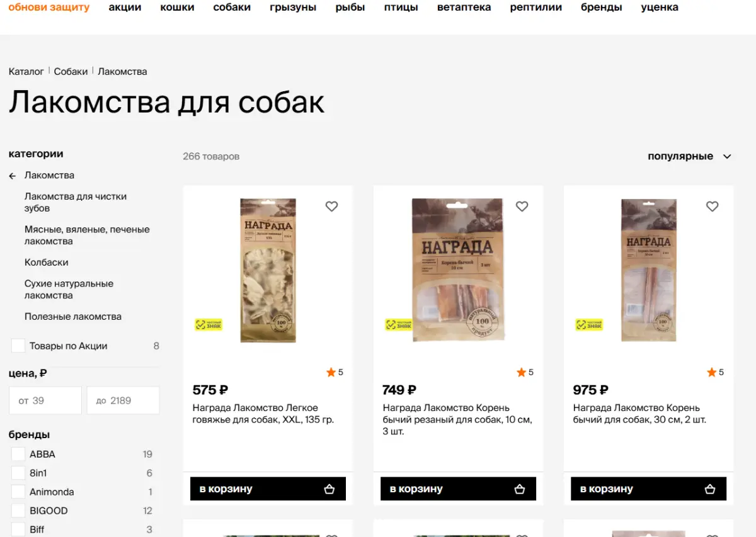Viewport: 756px width, 537px height.
Task: Add Корень бычий 30 см 2 шт to cart
Action: [x=648, y=489]
